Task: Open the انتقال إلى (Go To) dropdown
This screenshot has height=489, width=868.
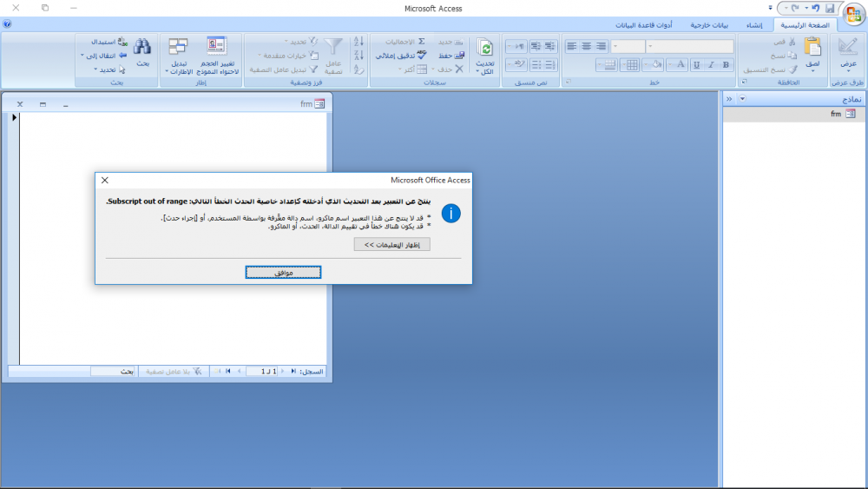Action: [x=104, y=56]
